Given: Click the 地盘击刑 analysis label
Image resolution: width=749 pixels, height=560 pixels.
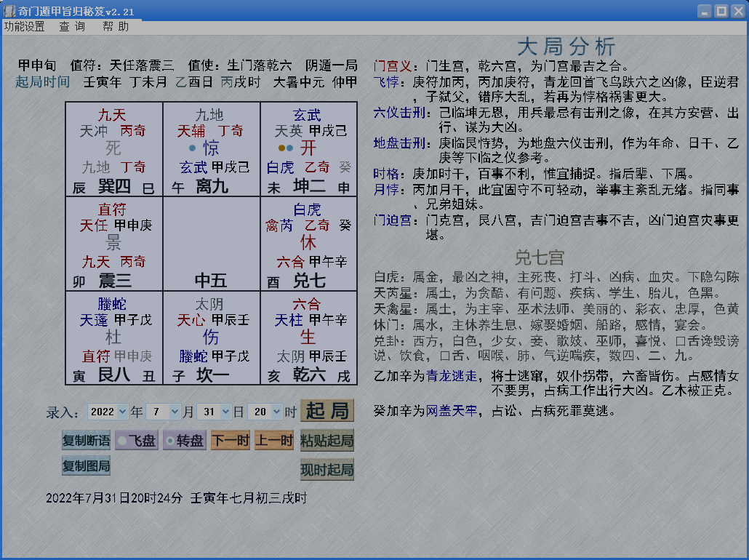Looking at the screenshot, I should 399,143.
